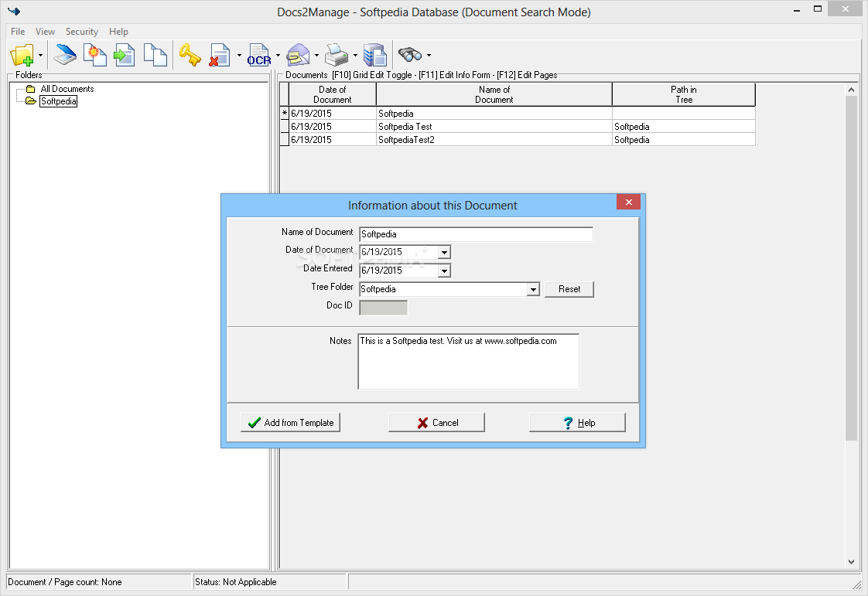Click the new folder icon with plus
This screenshot has height=596, width=868.
tap(22, 56)
